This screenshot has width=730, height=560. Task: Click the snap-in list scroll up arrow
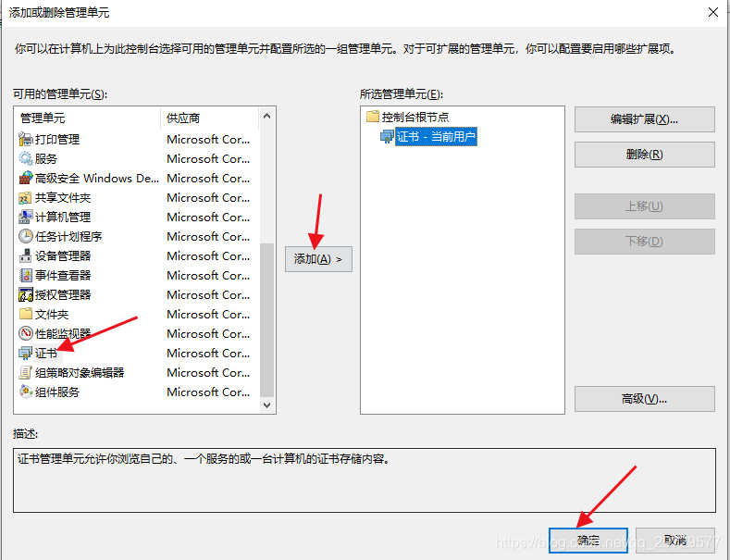tap(266, 116)
